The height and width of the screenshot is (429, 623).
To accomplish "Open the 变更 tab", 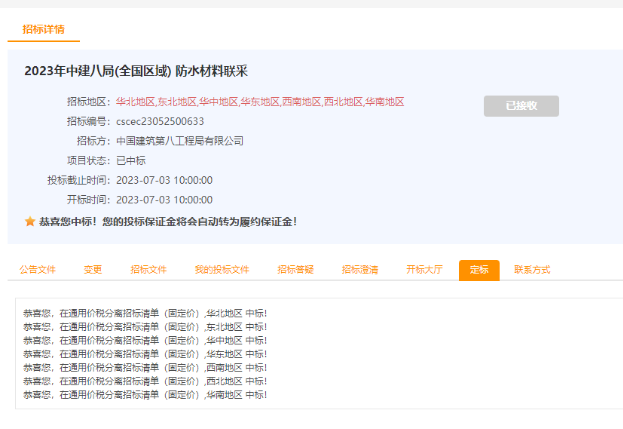I will [x=93, y=270].
